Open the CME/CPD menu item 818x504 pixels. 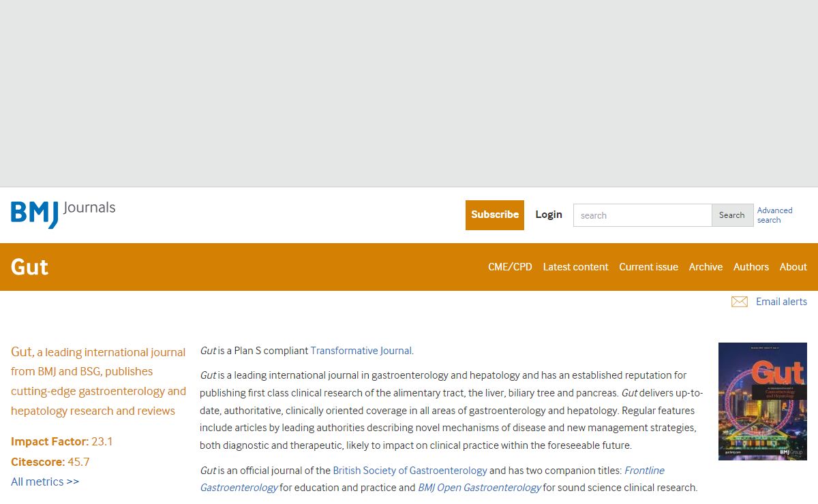(510, 267)
